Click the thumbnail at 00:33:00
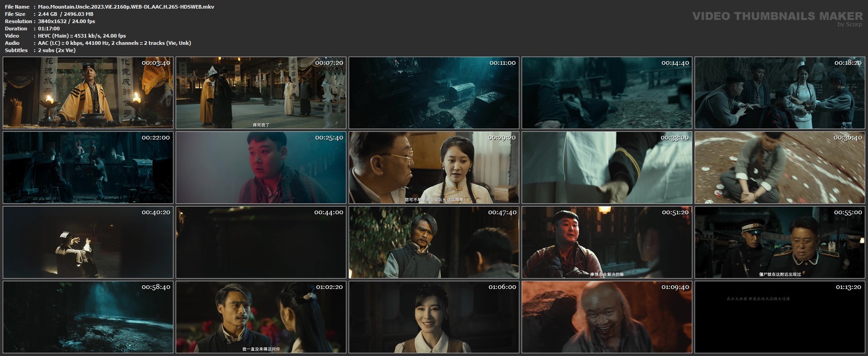Image resolution: width=868 pixels, height=356 pixels. [x=607, y=168]
